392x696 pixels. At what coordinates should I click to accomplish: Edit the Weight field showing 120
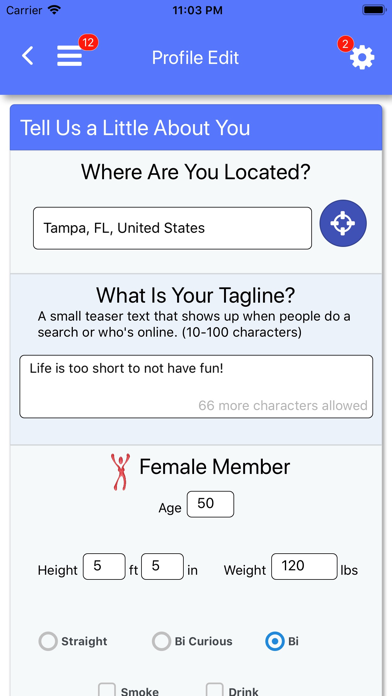click(304, 566)
